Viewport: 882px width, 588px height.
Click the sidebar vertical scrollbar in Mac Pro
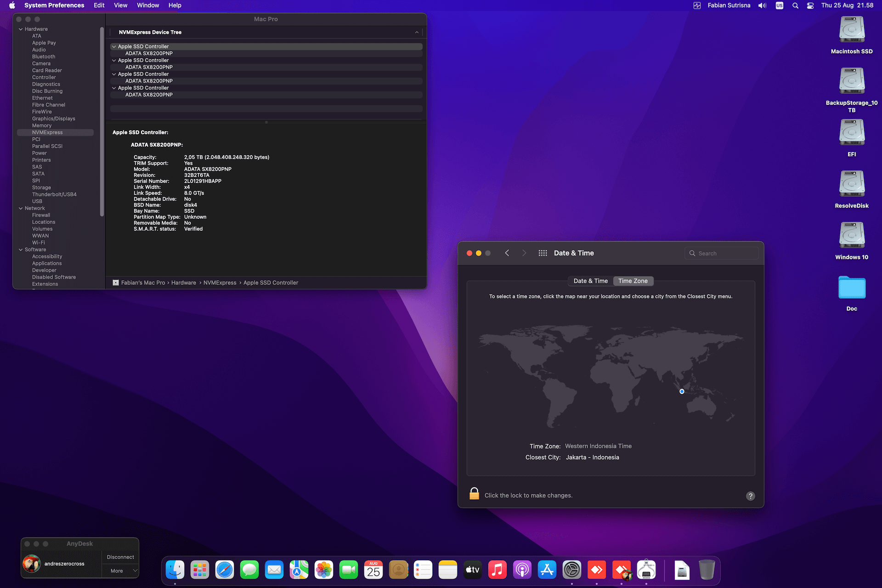pos(102,121)
